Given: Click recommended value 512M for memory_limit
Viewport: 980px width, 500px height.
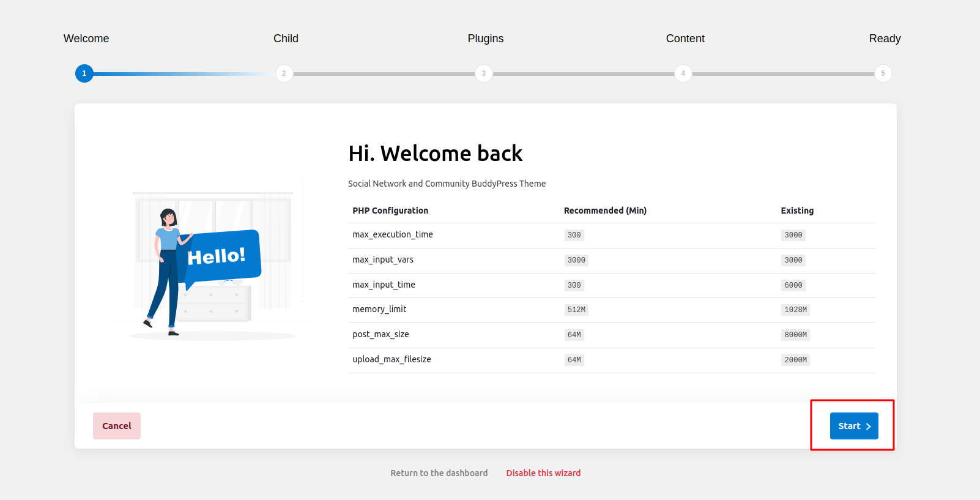Looking at the screenshot, I should tap(576, 310).
